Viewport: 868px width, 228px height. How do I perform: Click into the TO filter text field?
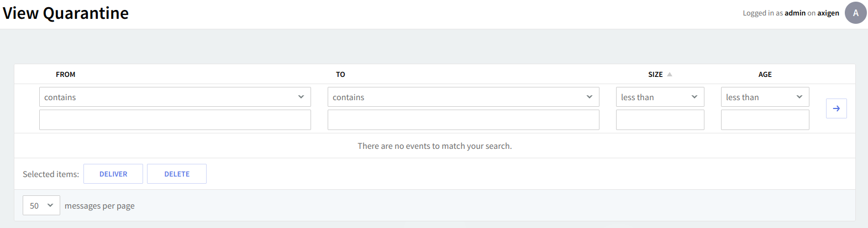tap(463, 120)
